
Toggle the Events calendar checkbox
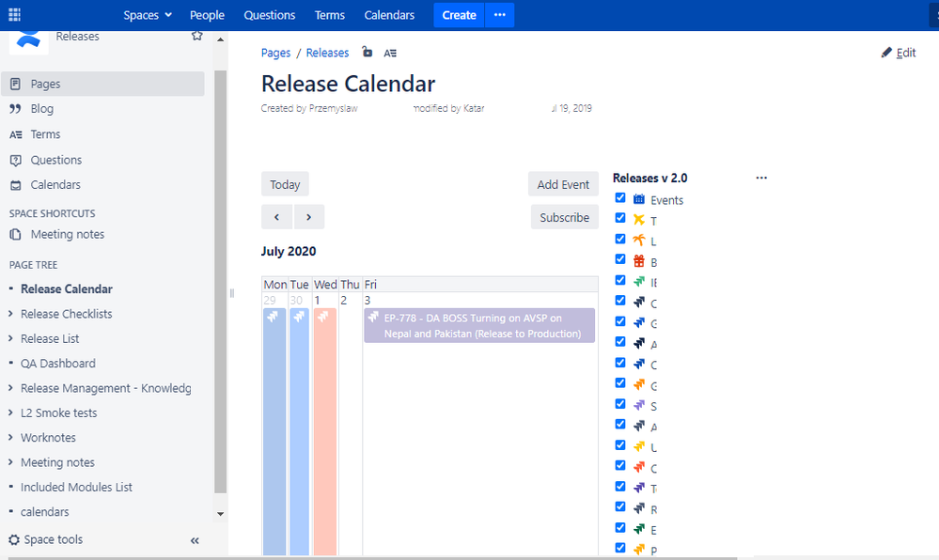coord(620,197)
